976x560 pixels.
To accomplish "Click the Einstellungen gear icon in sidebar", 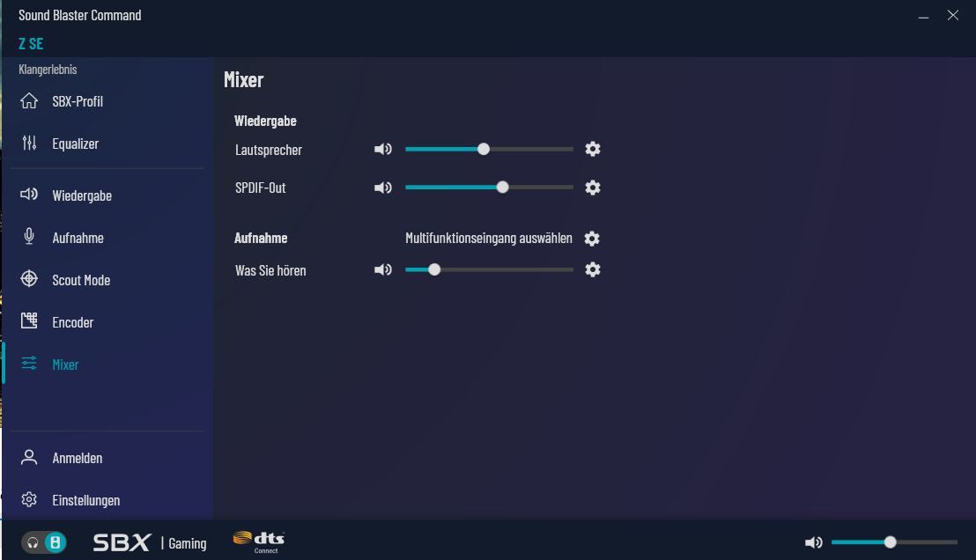I will coord(29,499).
